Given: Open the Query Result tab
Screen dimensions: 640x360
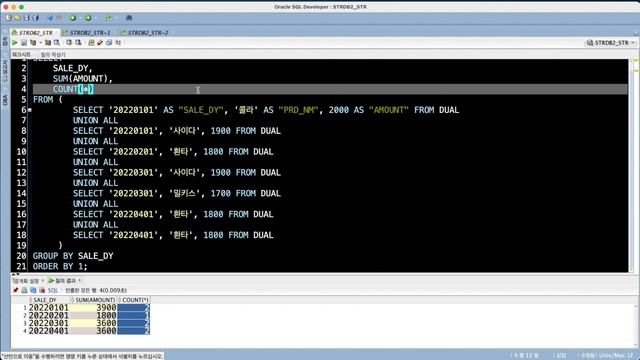Looking at the screenshot, I should tap(65, 281).
